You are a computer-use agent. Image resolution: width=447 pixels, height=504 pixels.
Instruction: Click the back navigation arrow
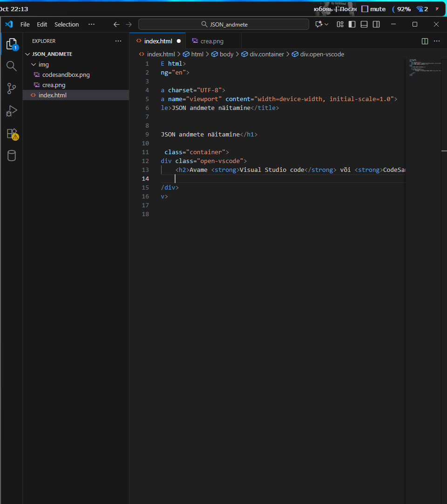[116, 24]
